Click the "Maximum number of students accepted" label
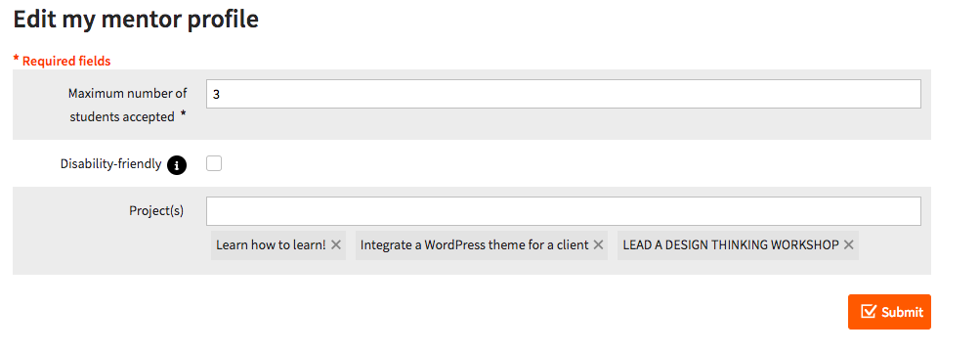The width and height of the screenshot is (980, 352). (127, 105)
